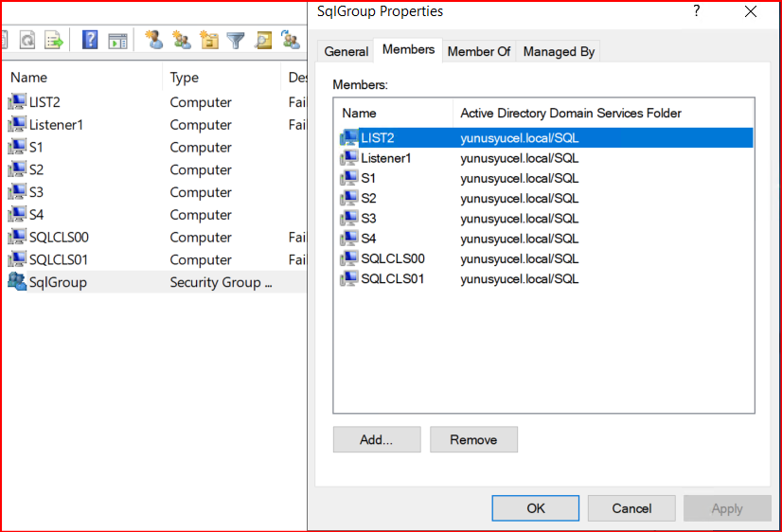The image size is (782, 532).
Task: Click the Create new user toolbar icon
Action: pos(154,40)
